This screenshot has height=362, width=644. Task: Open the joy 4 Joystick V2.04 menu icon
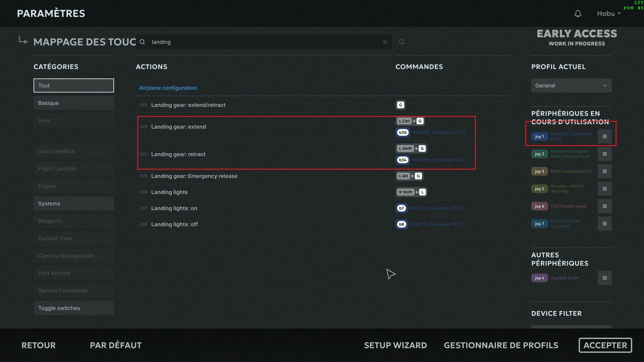604,278
